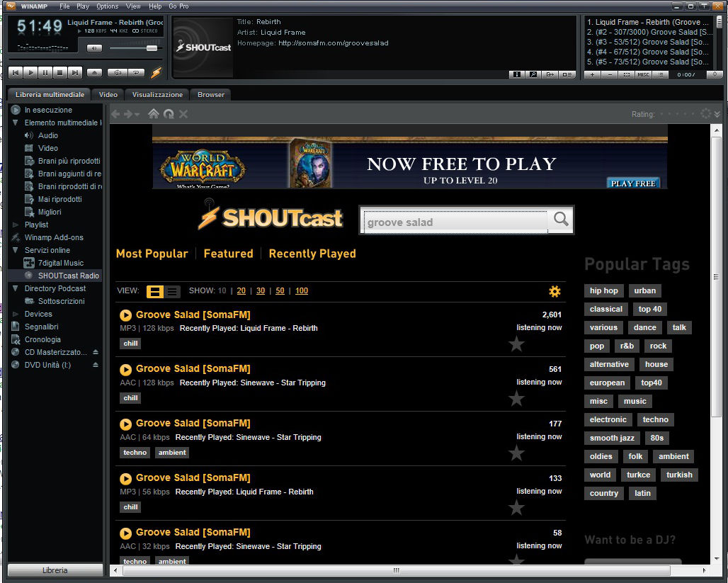Eject the DVD Unità (I:) drive

pos(95,365)
